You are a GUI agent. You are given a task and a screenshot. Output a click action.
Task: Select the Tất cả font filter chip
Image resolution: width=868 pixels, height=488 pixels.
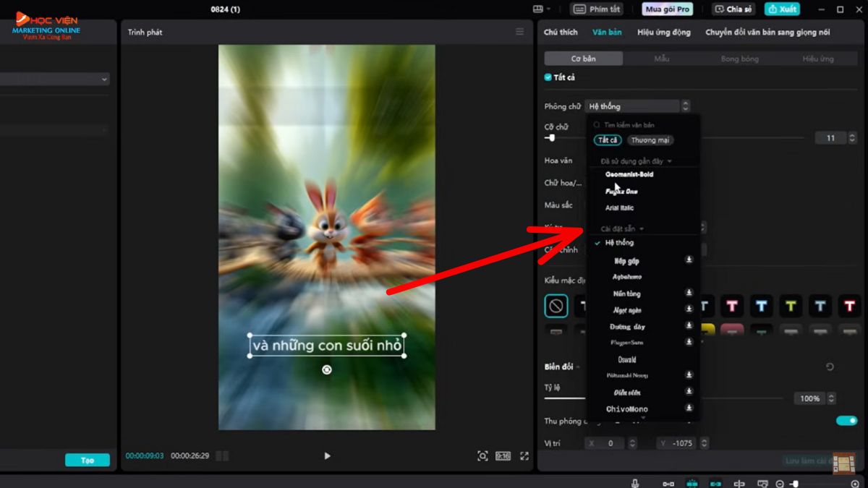pyautogui.click(x=608, y=140)
